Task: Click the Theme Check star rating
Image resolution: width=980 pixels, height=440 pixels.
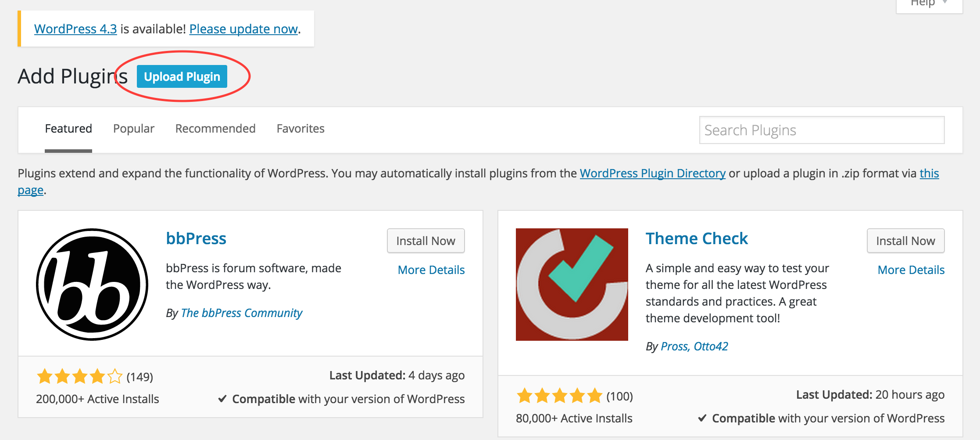Action: pos(559,396)
